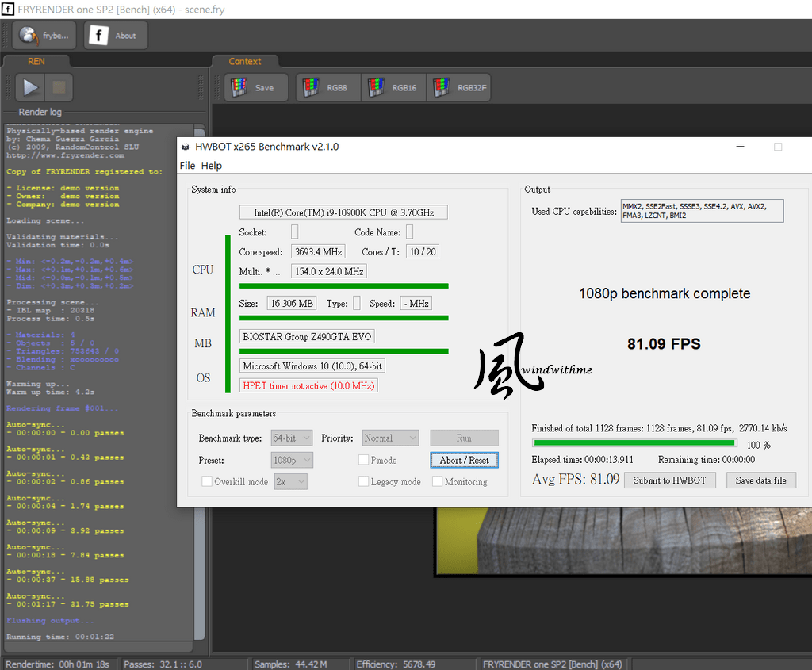Open the Benchmark type 64-bit dropdown
The height and width of the screenshot is (670, 812).
[x=290, y=438]
